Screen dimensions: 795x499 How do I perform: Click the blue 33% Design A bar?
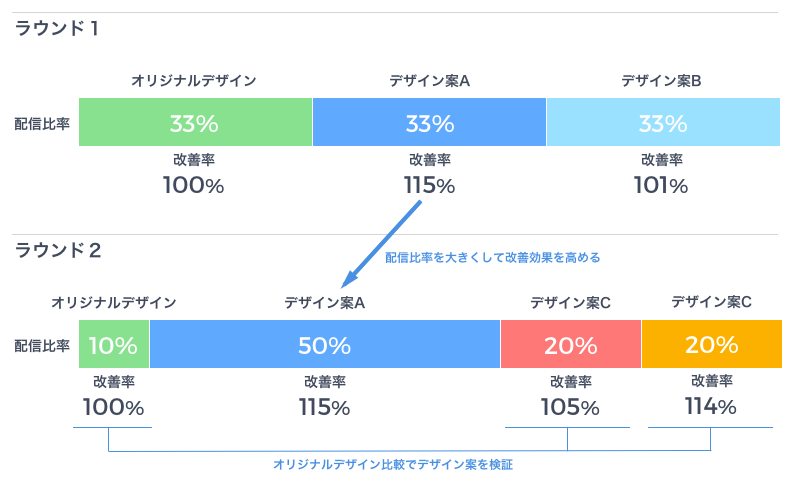pyautogui.click(x=429, y=122)
